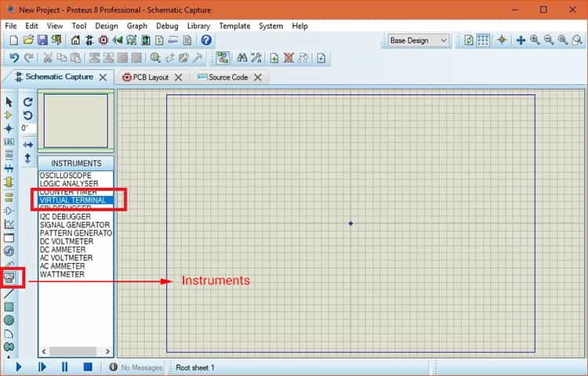The height and width of the screenshot is (376, 588).
Task: Choose the Selection Mode arrow tool
Action: pos(9,102)
